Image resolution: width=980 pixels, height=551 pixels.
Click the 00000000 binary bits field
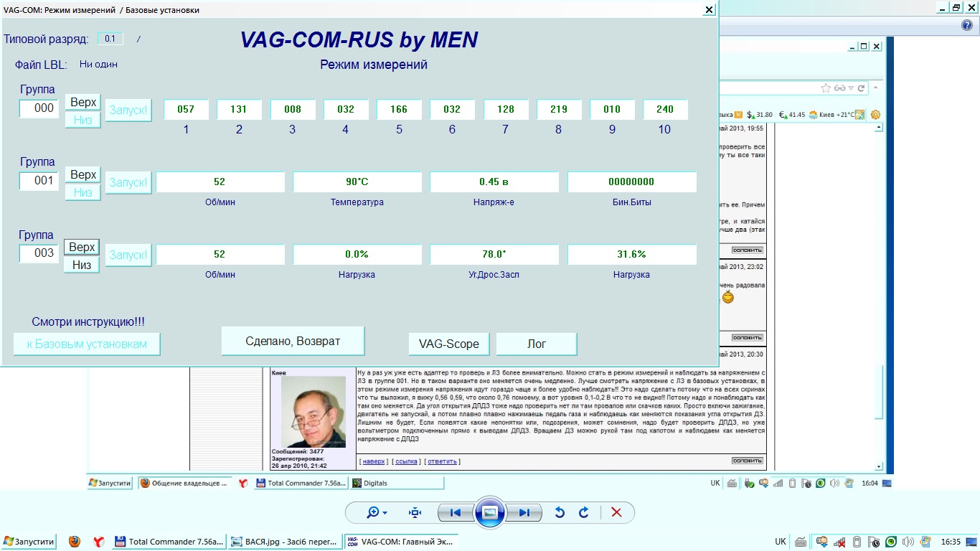tap(632, 182)
